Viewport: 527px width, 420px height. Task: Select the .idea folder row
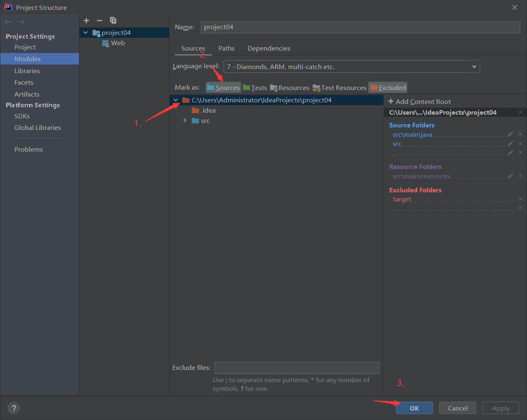[x=276, y=110]
